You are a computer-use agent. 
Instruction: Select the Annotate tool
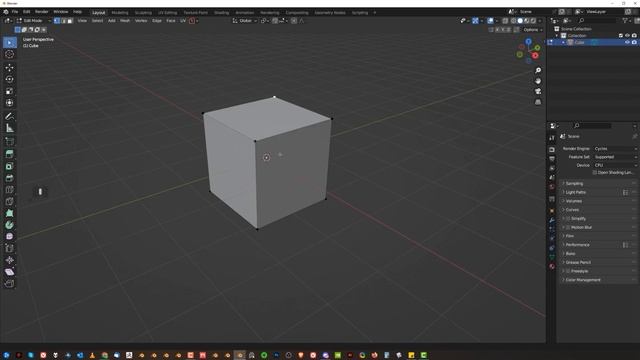tap(10, 116)
